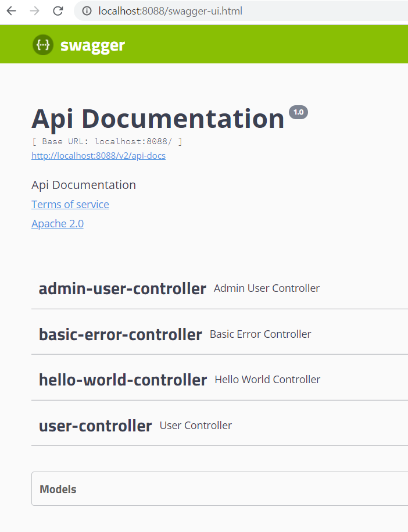Click the Base URL localhost:8088 text

(107, 141)
